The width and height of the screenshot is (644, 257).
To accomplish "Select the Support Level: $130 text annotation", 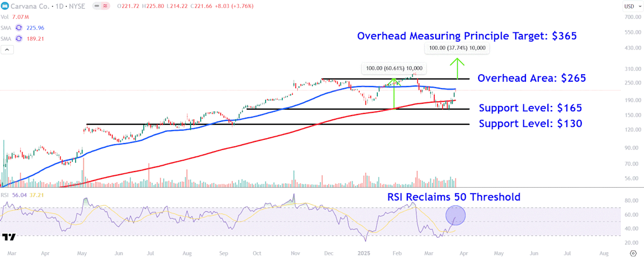I will tap(530, 124).
